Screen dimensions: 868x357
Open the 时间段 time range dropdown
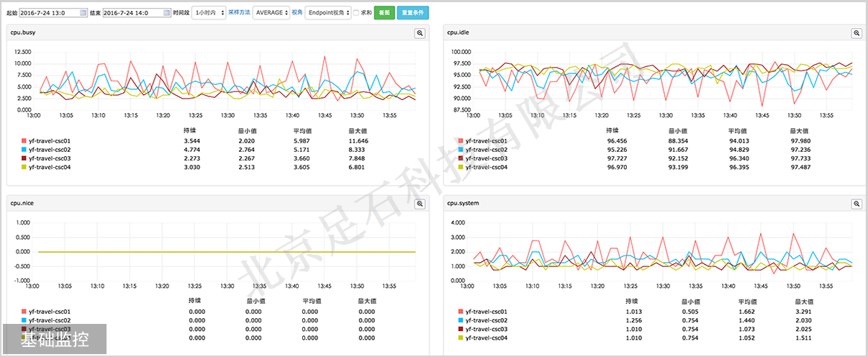[x=209, y=13]
